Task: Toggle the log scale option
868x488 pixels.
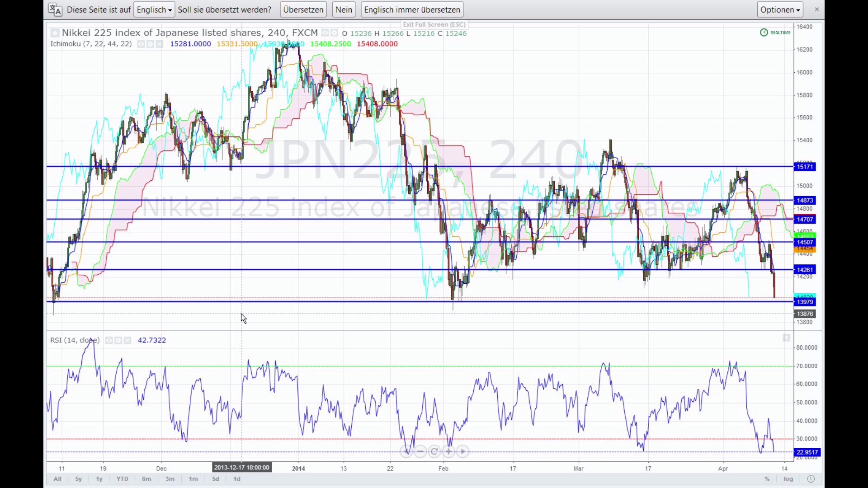Action: (x=788, y=479)
